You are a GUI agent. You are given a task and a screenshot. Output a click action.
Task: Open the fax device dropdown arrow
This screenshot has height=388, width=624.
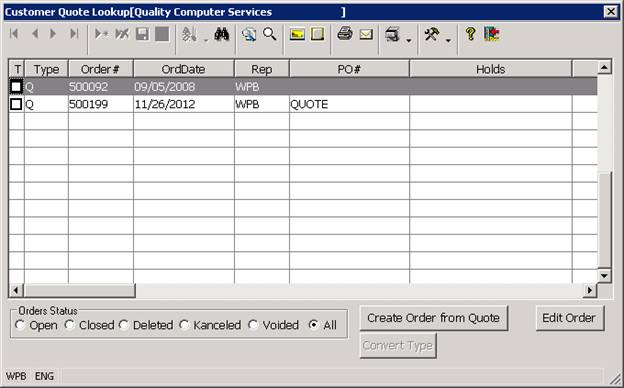409,40
